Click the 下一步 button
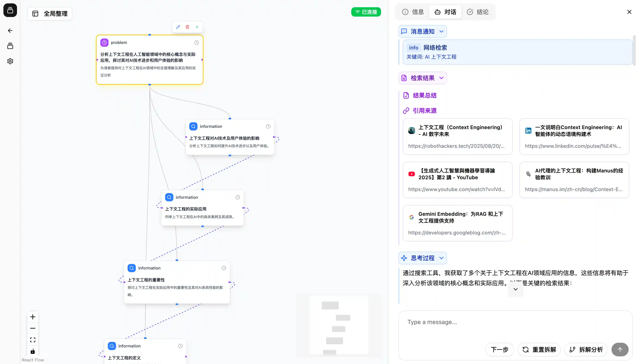Screen dimensions: 643x364 click(x=500, y=350)
